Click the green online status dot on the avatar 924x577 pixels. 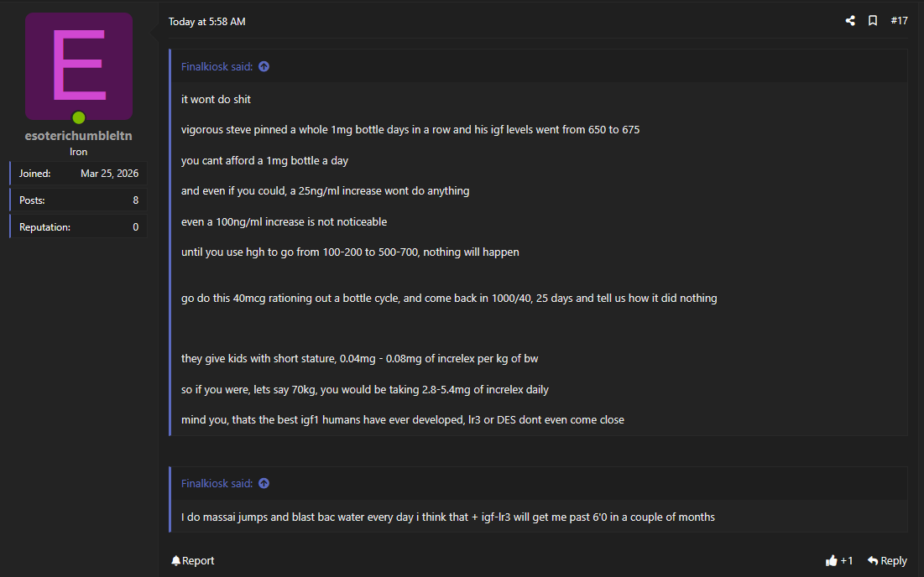pyautogui.click(x=78, y=117)
